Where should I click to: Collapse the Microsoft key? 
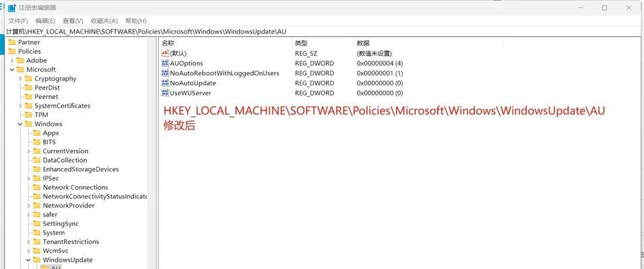pos(12,69)
